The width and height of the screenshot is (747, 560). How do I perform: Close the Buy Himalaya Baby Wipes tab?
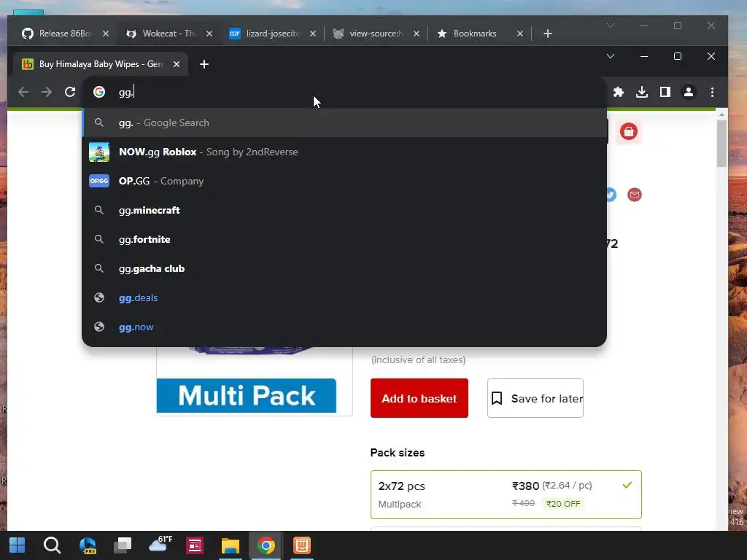177,64
